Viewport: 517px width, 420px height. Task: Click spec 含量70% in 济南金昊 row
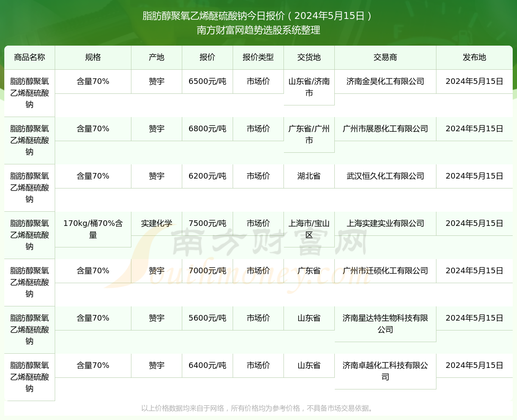[93, 81]
